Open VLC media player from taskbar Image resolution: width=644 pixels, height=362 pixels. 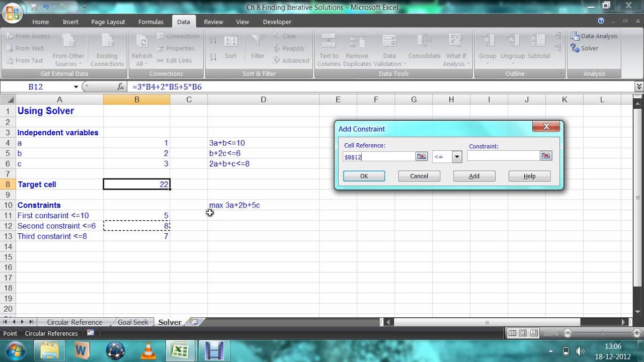(148, 350)
